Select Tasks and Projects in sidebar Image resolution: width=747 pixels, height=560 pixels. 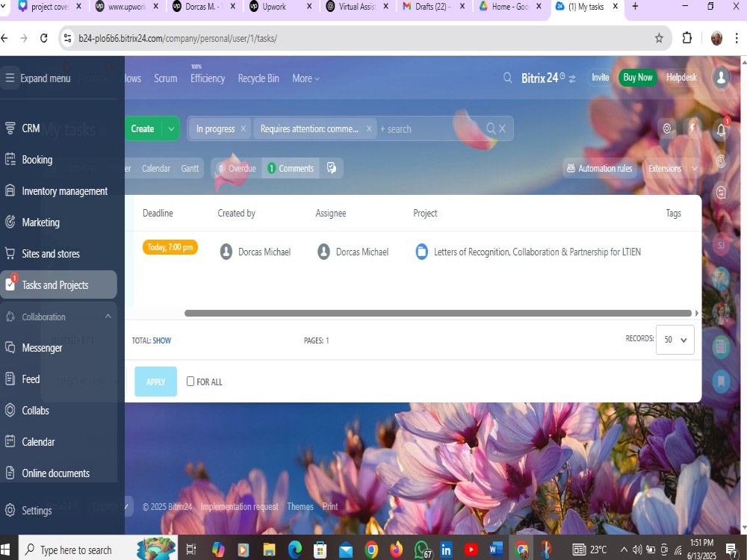coord(58,284)
